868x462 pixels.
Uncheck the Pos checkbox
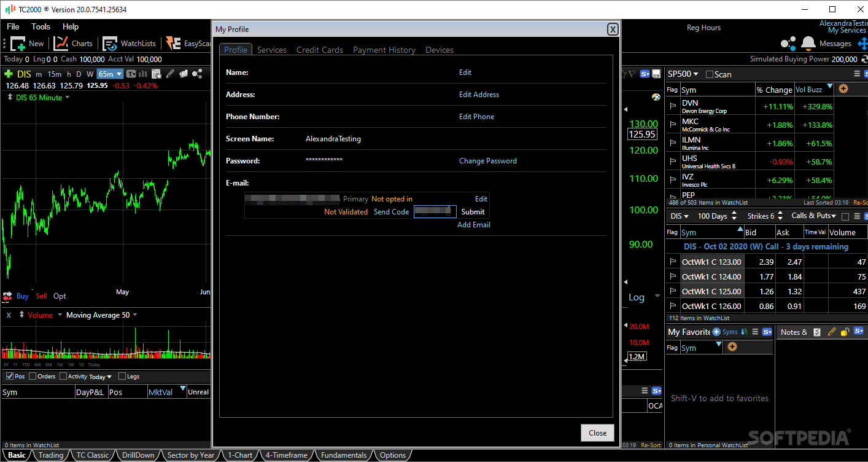pos(10,376)
